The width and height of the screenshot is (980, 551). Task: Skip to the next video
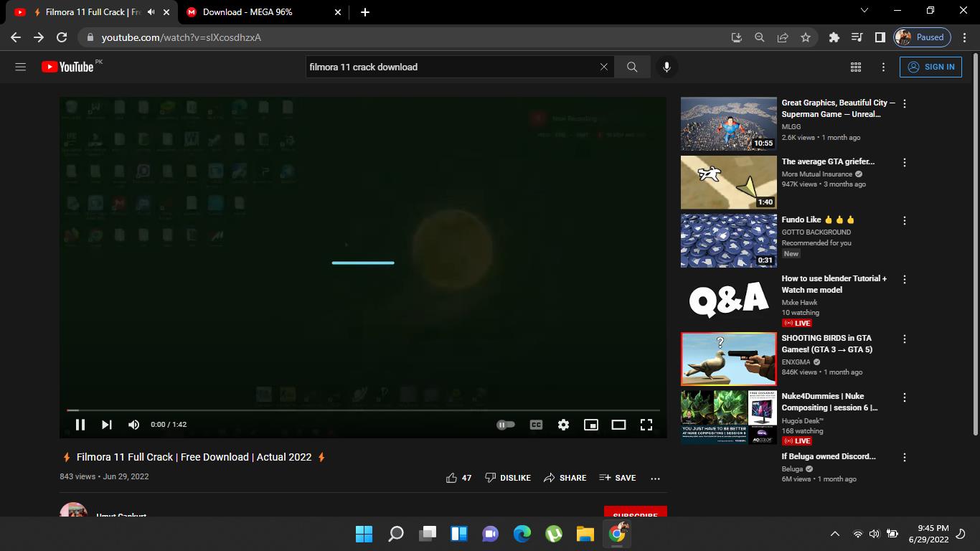point(107,425)
